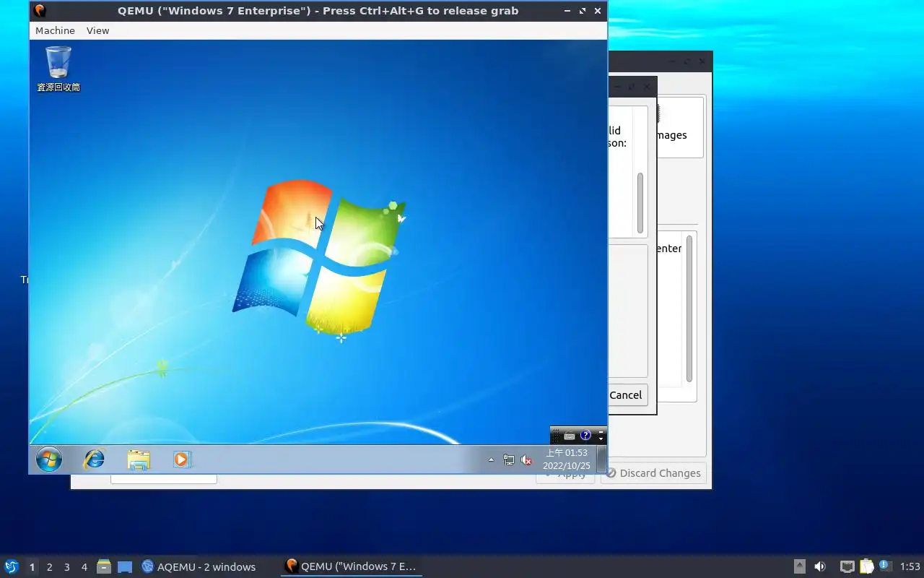The height and width of the screenshot is (578, 924).
Task: Show hidden tray icons in Windows 7
Action: pyautogui.click(x=492, y=460)
